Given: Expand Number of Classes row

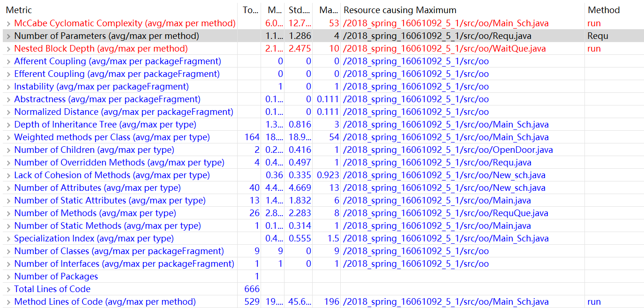Looking at the screenshot, I should coord(8,251).
